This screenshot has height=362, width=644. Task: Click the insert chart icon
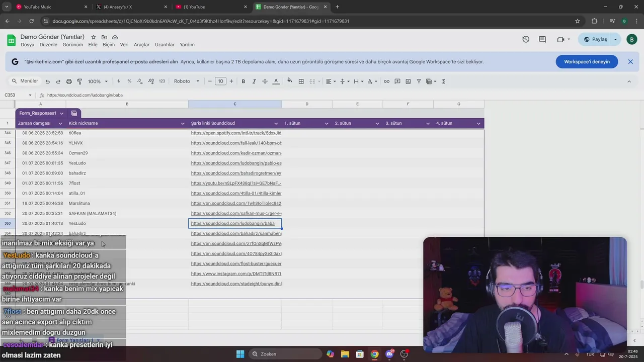click(x=408, y=81)
